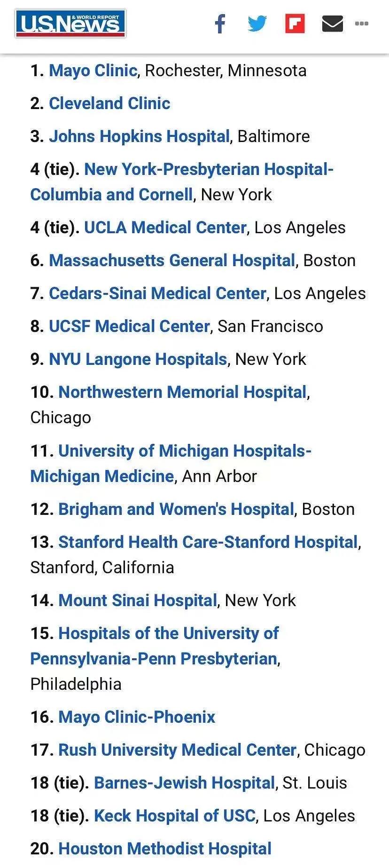Click the U.S. News logo
The width and height of the screenshot is (389, 868).
[x=70, y=24]
